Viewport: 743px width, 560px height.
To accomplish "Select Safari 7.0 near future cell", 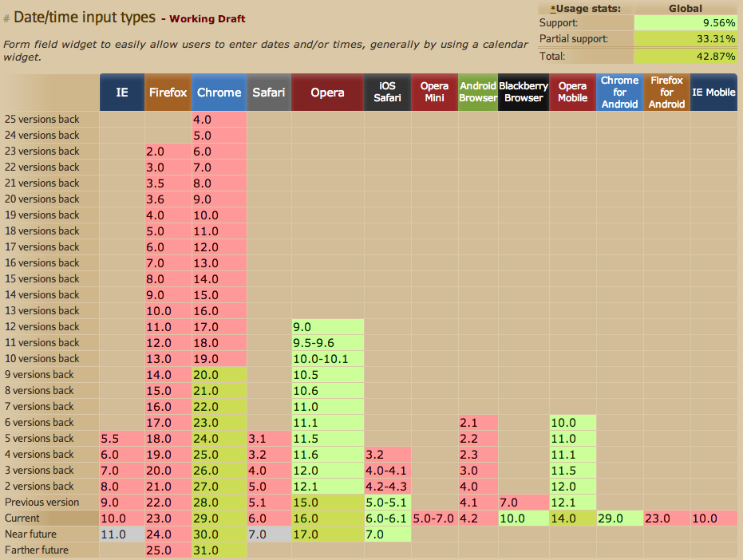I will [x=269, y=534].
